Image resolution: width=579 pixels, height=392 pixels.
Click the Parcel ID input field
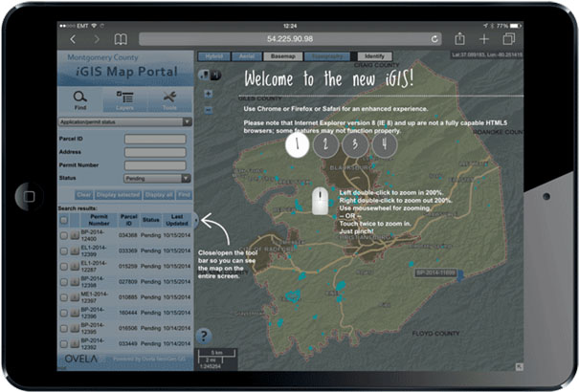(155, 139)
